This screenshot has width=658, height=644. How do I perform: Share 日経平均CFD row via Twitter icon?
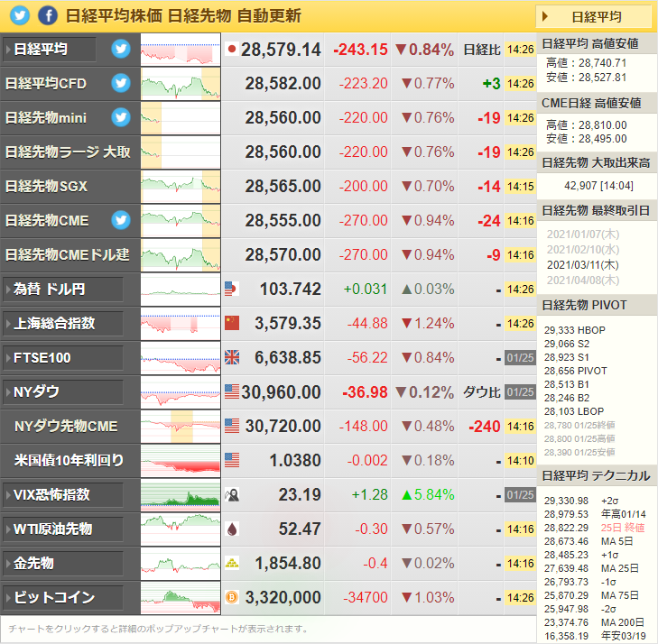(x=121, y=83)
